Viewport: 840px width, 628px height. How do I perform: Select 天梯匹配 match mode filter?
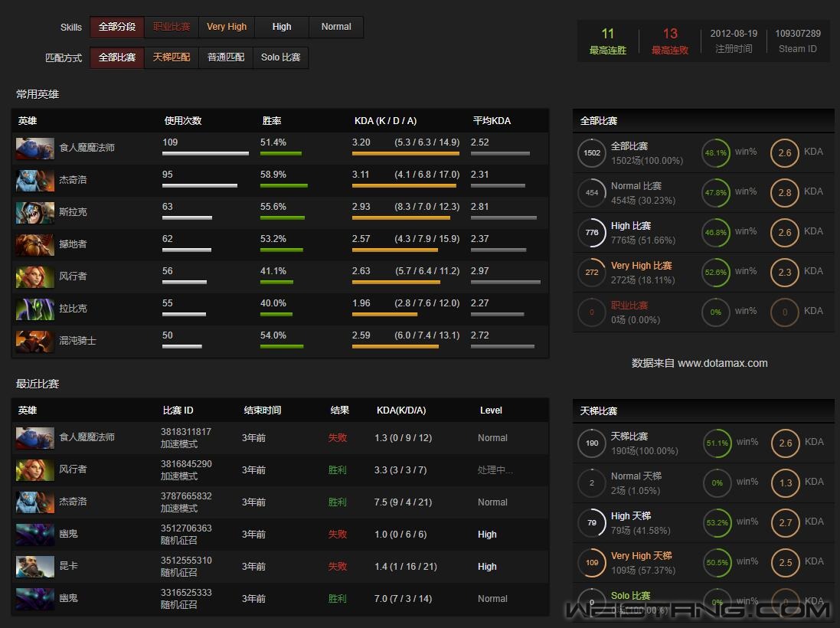click(x=172, y=57)
